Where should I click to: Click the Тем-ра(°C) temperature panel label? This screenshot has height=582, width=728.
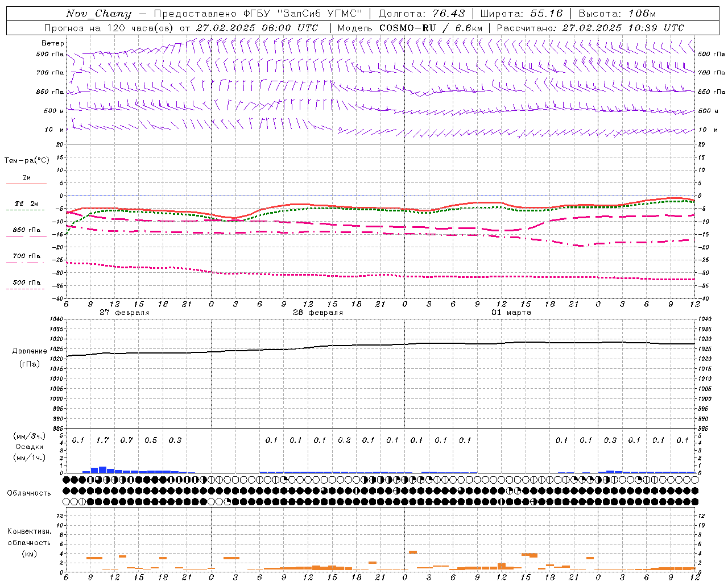click(x=27, y=161)
